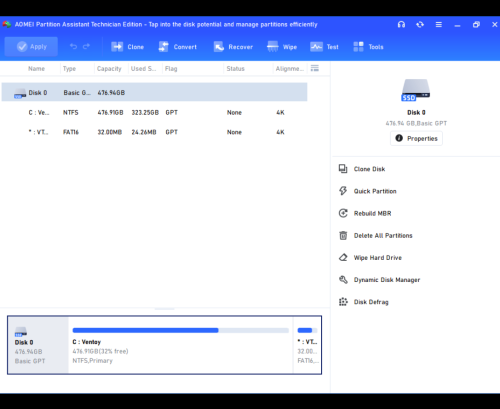Click the Quick Partition lightning icon
This screenshot has width=500, height=409.
point(343,191)
